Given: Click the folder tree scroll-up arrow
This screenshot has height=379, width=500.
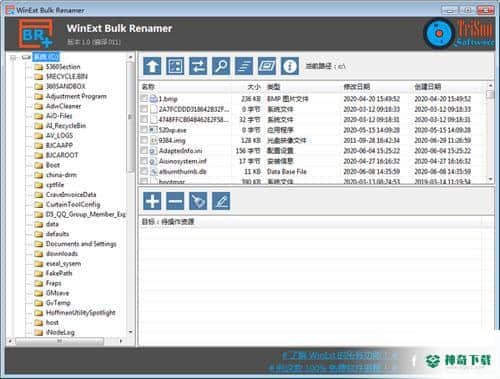Looking at the screenshot, I should (x=130, y=57).
